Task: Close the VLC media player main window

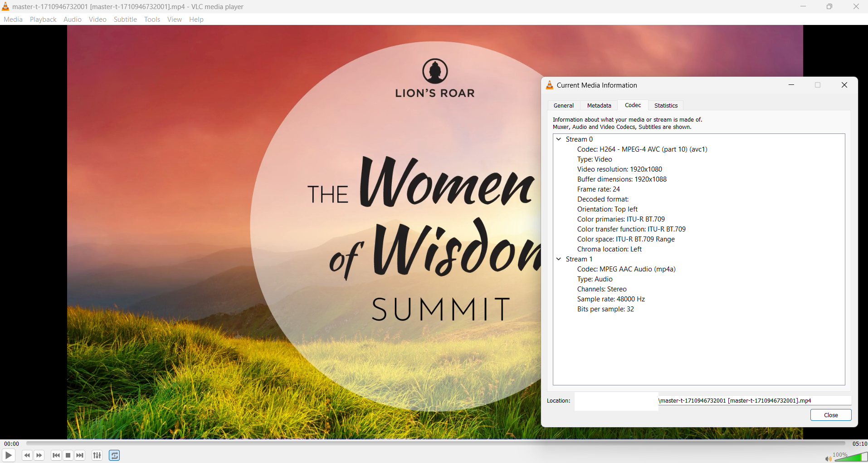Action: pos(856,6)
